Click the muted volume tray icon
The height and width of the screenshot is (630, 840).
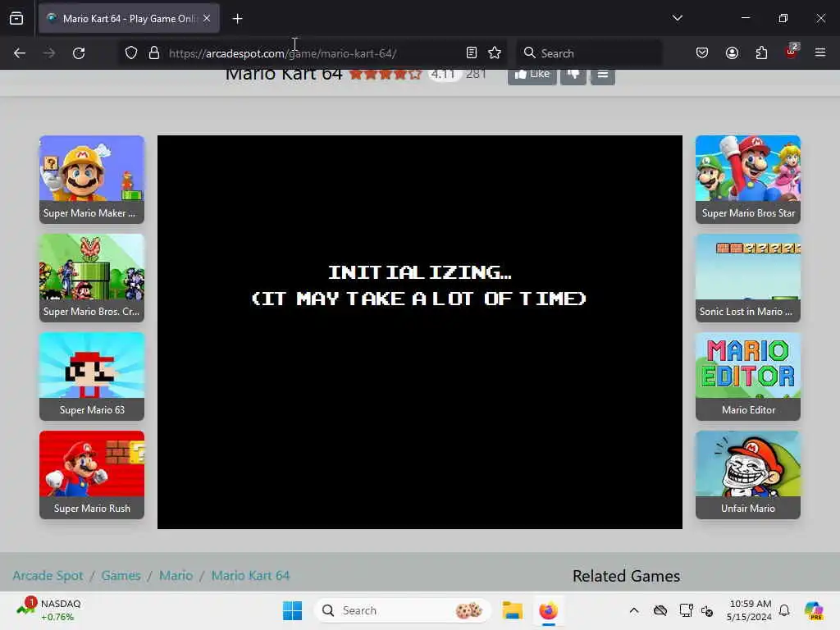coord(707,610)
